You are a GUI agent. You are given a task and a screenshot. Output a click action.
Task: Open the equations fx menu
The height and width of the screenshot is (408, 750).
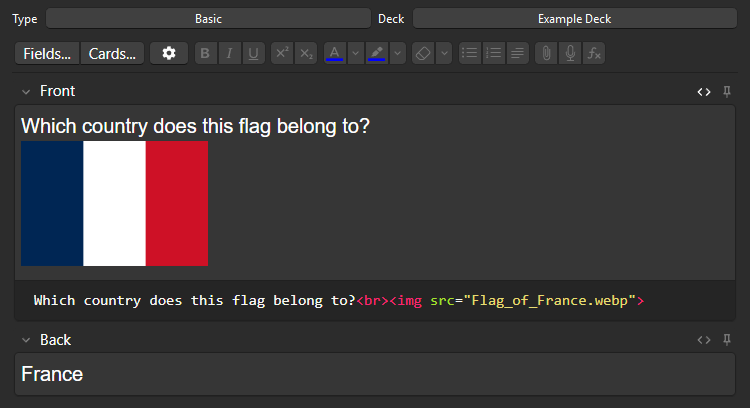[x=594, y=53]
